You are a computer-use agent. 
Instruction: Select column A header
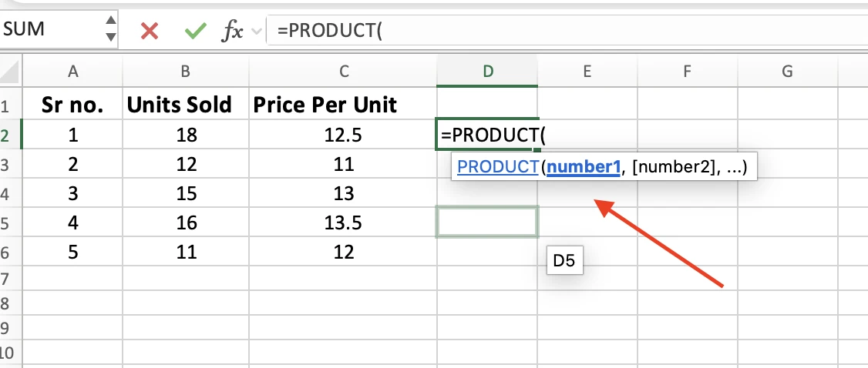(72, 71)
